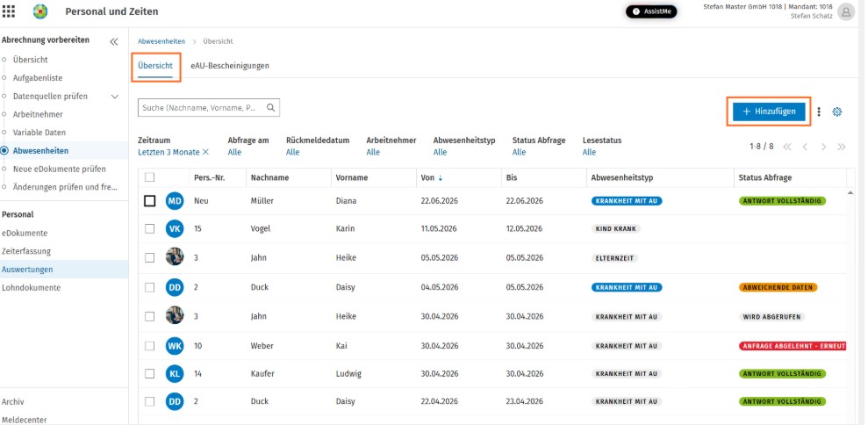Click the search magnifier icon
The image size is (868, 425).
tap(270, 108)
